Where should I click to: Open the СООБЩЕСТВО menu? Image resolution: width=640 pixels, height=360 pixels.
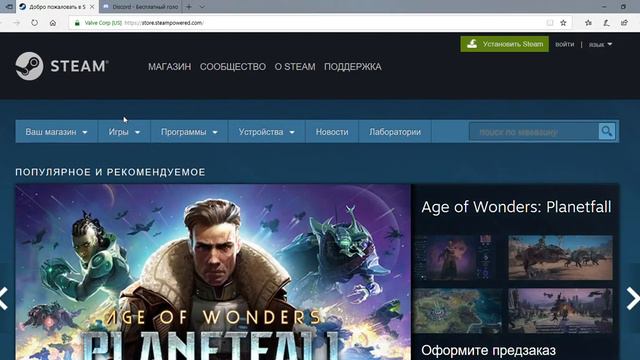coord(233,67)
